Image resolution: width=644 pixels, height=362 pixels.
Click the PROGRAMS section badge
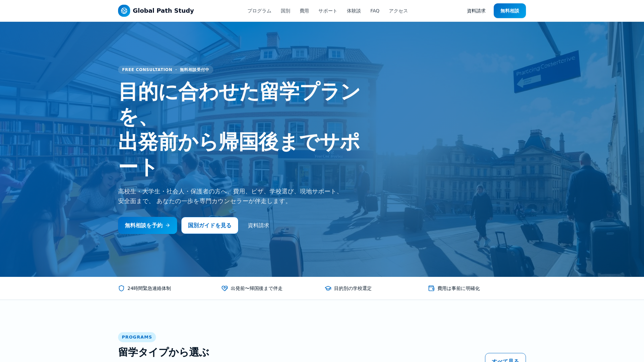tap(137, 337)
